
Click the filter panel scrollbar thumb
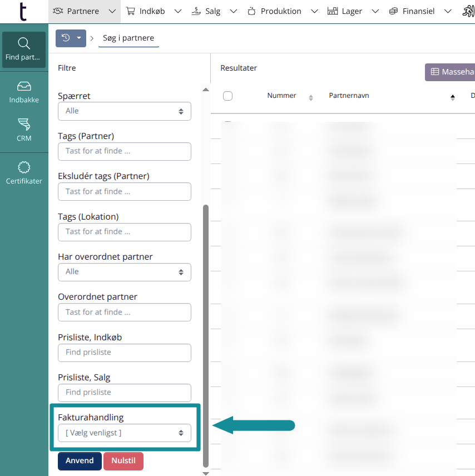[x=206, y=336]
